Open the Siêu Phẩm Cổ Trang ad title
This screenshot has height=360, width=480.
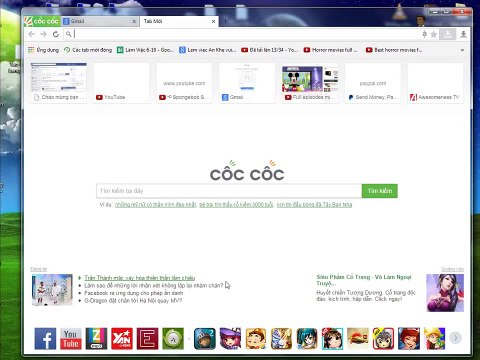click(x=364, y=280)
